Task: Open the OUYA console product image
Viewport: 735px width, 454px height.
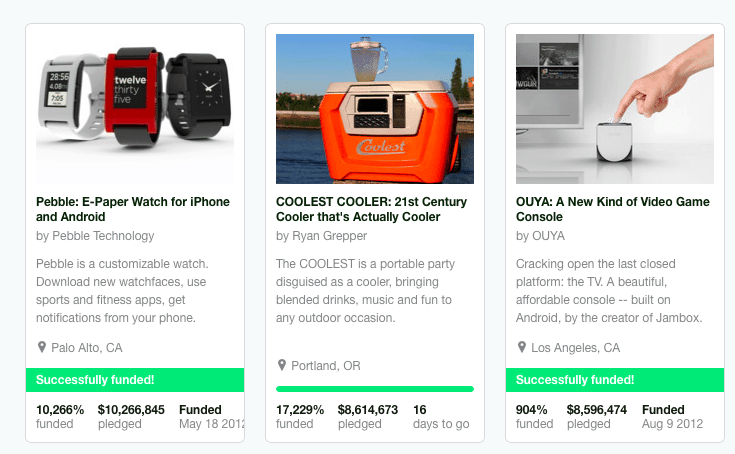Action: coord(615,108)
